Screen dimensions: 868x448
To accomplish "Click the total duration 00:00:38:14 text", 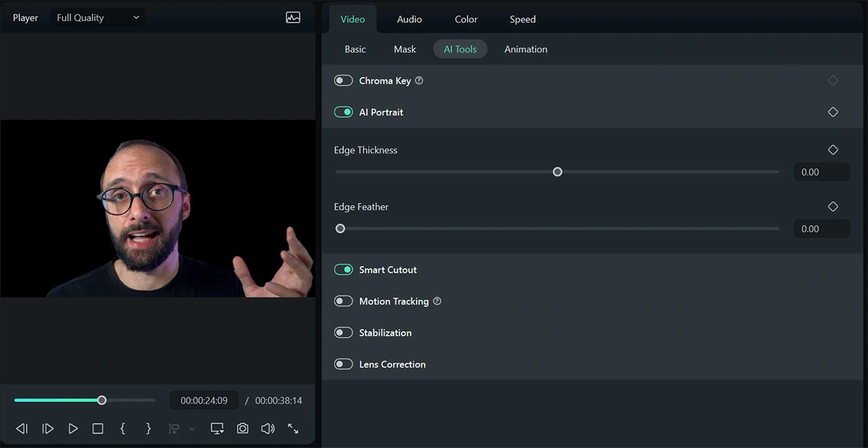I will pos(278,401).
